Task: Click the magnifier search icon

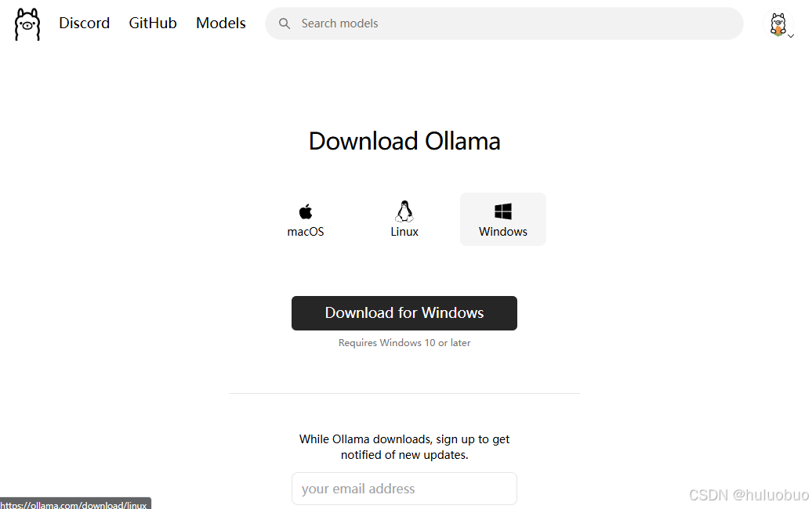Action: [285, 23]
